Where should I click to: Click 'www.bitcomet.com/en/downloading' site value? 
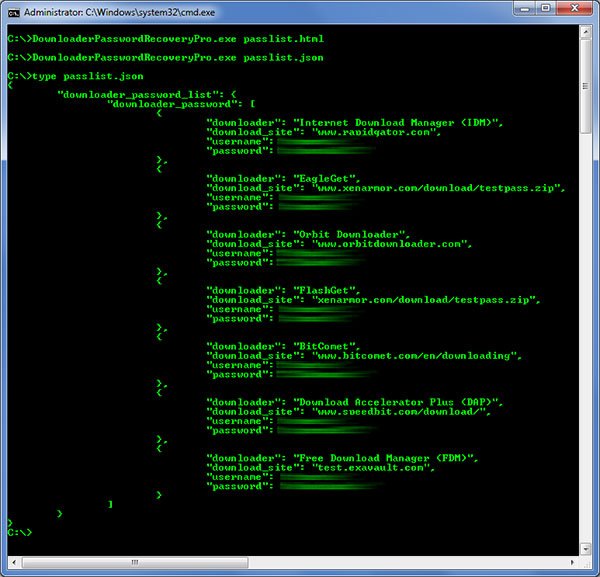coord(414,356)
